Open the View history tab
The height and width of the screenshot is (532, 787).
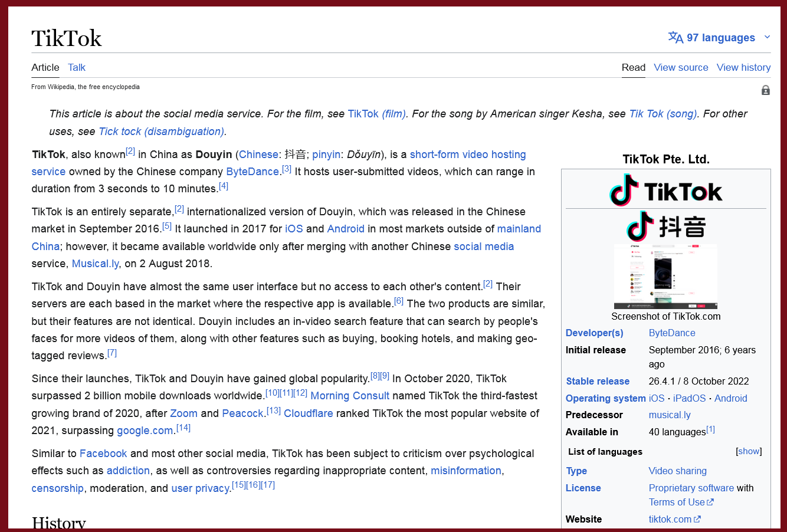pos(743,67)
